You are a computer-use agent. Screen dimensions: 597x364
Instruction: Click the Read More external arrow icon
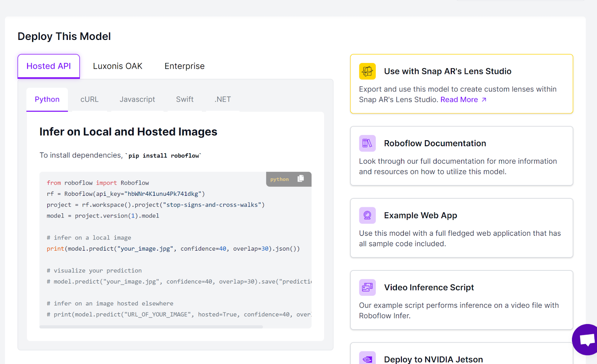[484, 100]
